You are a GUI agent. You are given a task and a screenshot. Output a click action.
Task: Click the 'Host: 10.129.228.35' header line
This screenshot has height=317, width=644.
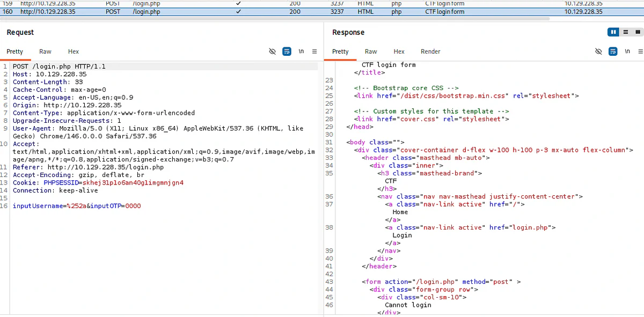click(49, 74)
